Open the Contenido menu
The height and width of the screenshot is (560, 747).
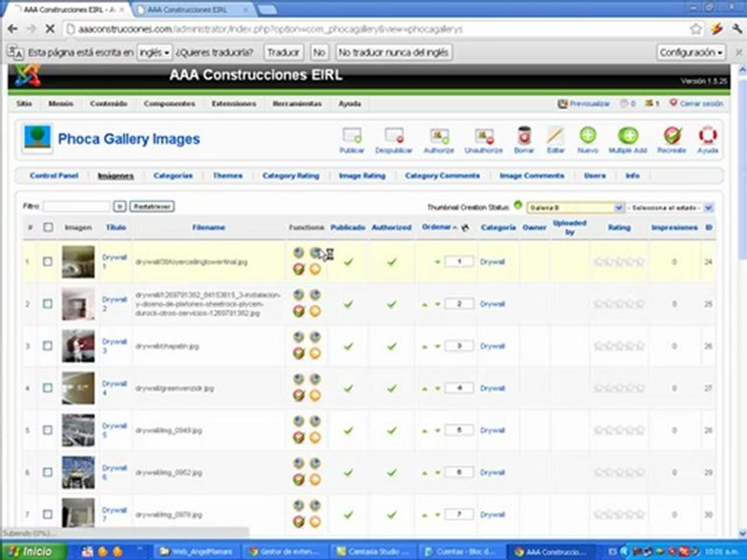click(109, 103)
